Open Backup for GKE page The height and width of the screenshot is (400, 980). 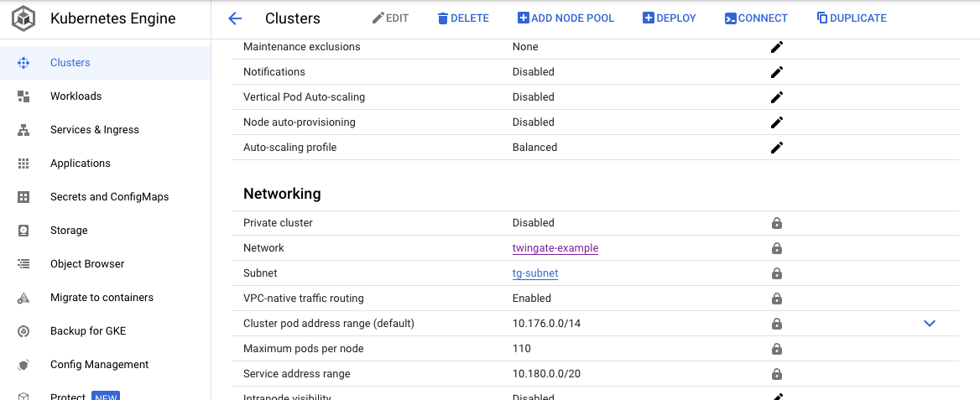pyautogui.click(x=105, y=331)
